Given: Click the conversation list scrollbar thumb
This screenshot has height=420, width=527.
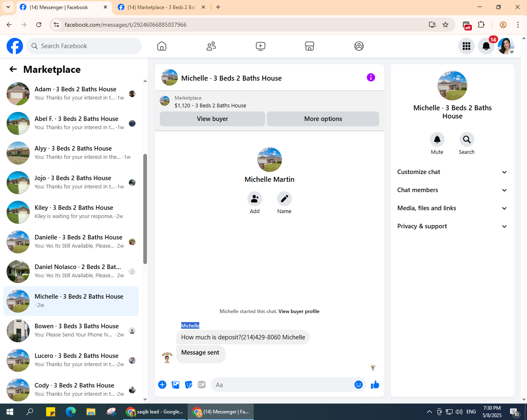Looking at the screenshot, I should click(145, 209).
